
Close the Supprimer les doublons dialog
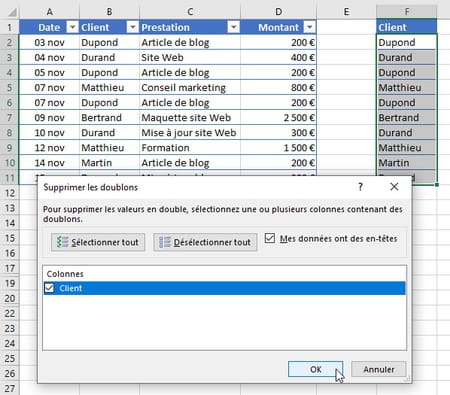pos(394,187)
